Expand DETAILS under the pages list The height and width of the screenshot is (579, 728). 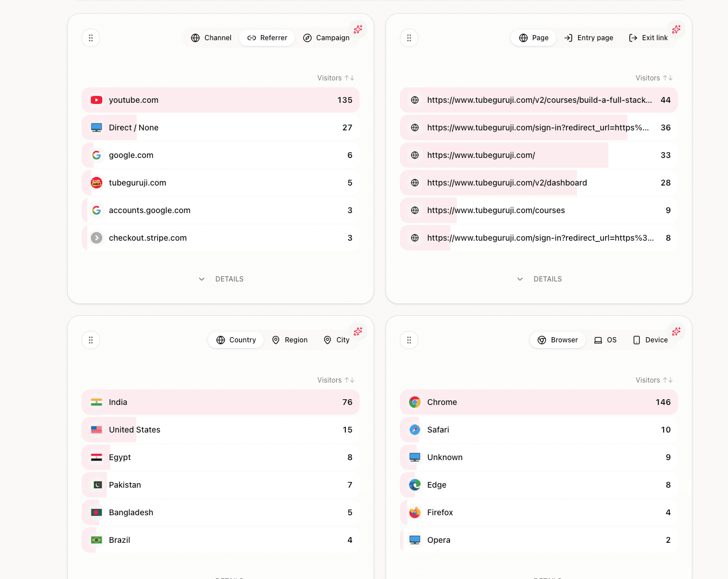click(x=540, y=279)
